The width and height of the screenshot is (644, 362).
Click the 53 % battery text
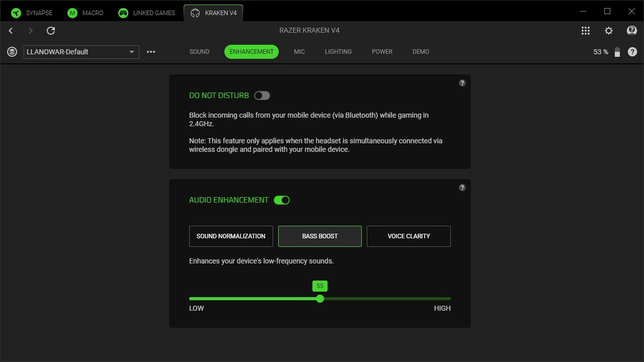coord(601,52)
